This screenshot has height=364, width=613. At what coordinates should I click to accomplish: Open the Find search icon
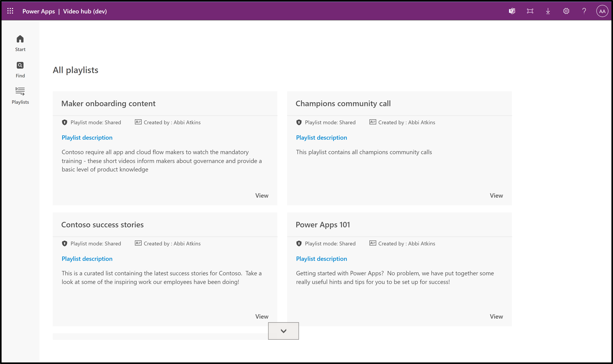coord(20,65)
